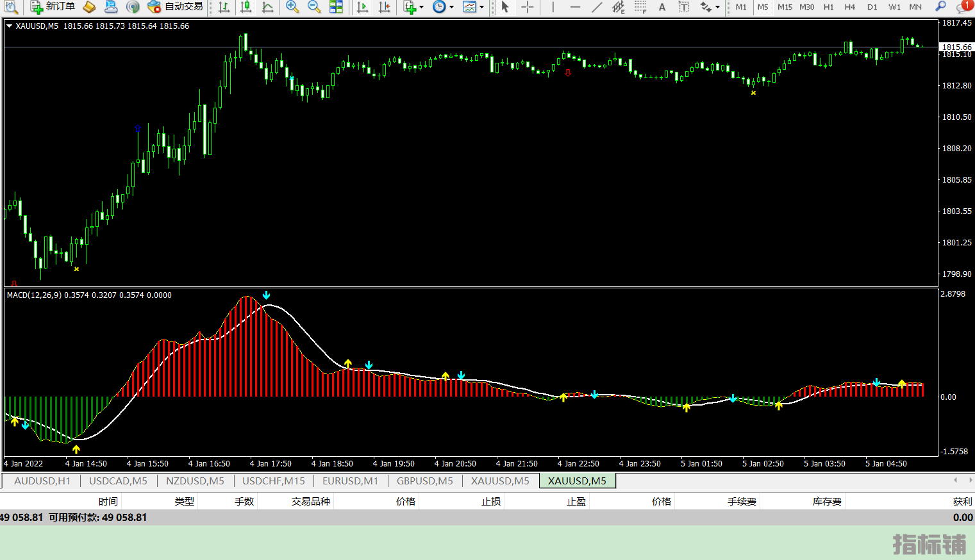This screenshot has height=560, width=975.
Task: Click the 手续费 column header
Action: pos(742,501)
